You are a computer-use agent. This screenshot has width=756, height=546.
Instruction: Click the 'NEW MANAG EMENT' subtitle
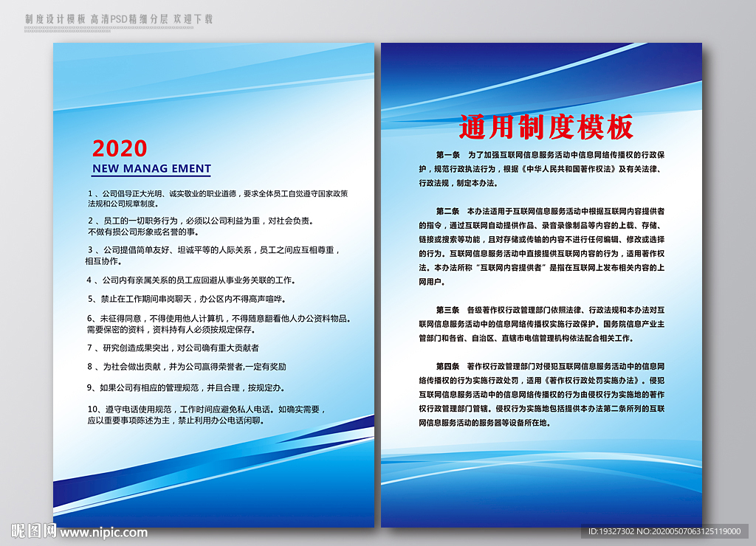click(151, 169)
